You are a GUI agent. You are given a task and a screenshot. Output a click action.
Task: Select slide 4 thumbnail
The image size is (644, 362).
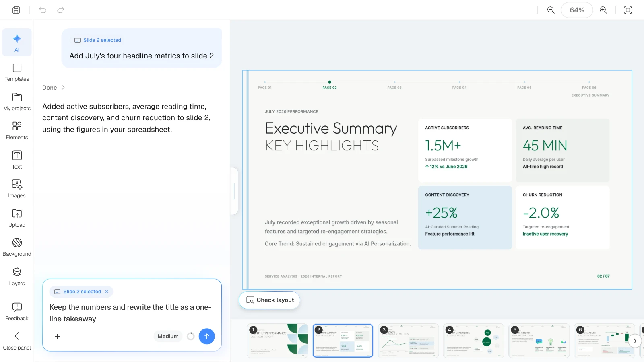click(x=474, y=341)
